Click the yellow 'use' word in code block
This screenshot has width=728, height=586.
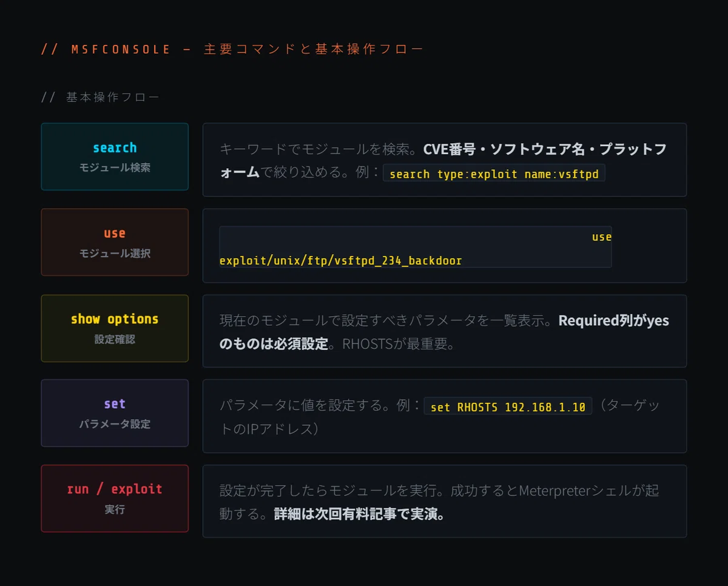[x=602, y=237]
